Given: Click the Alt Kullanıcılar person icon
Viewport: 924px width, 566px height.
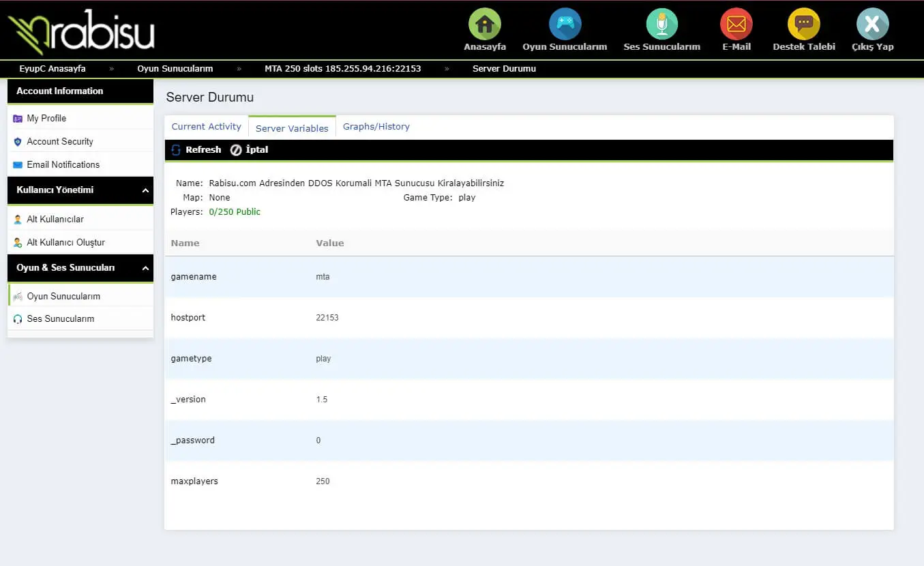Looking at the screenshot, I should 18,220.
